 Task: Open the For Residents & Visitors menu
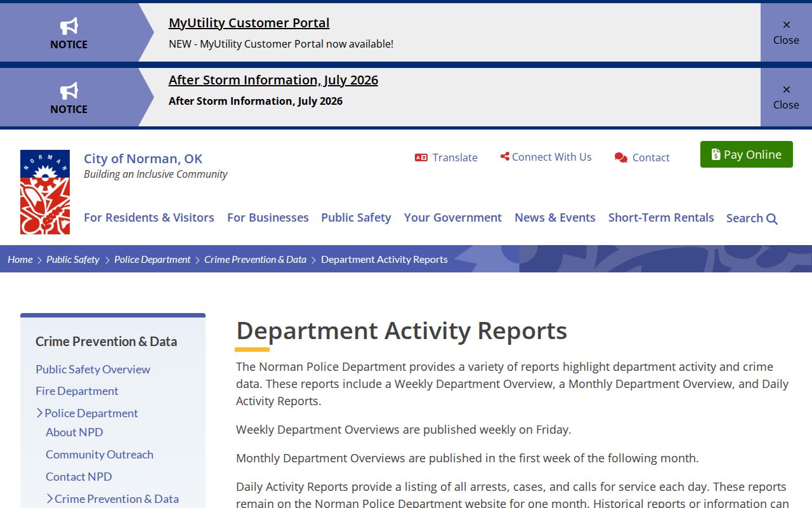pos(149,217)
